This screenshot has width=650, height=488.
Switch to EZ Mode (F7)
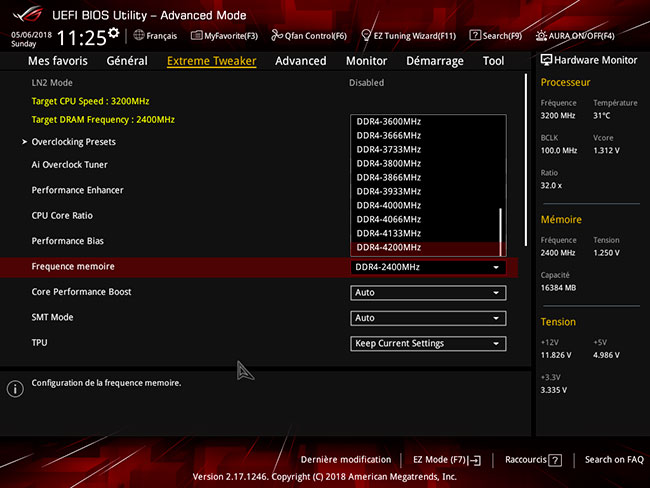[x=447, y=460]
